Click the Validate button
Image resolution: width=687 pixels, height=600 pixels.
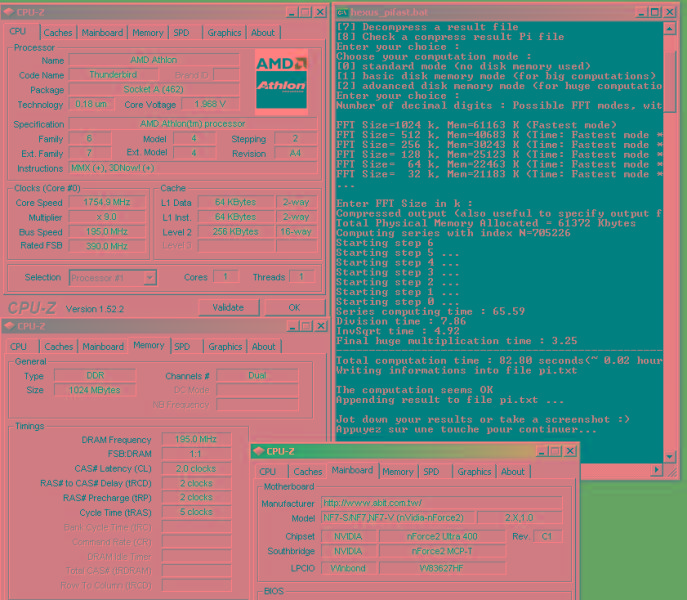[228, 308]
